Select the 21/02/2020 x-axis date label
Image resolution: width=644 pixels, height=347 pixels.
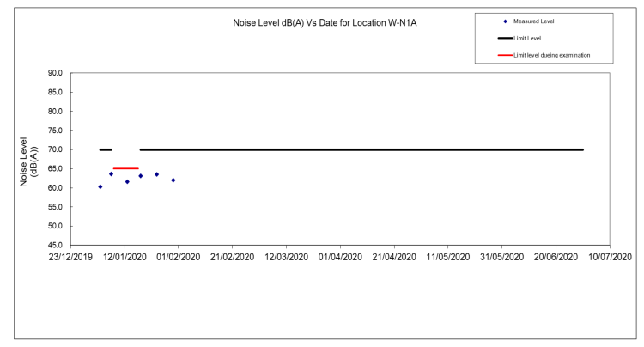[x=232, y=256]
